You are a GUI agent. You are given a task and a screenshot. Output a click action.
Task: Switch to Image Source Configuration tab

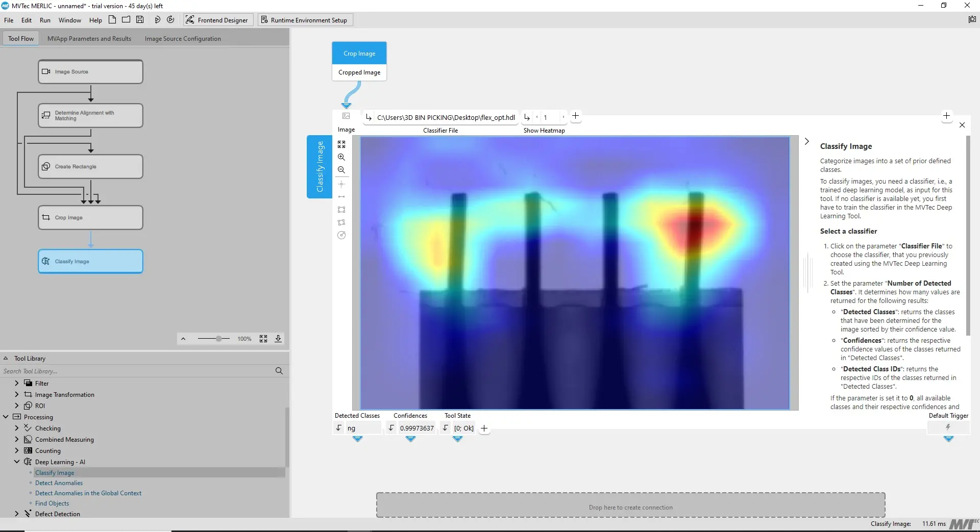183,39
